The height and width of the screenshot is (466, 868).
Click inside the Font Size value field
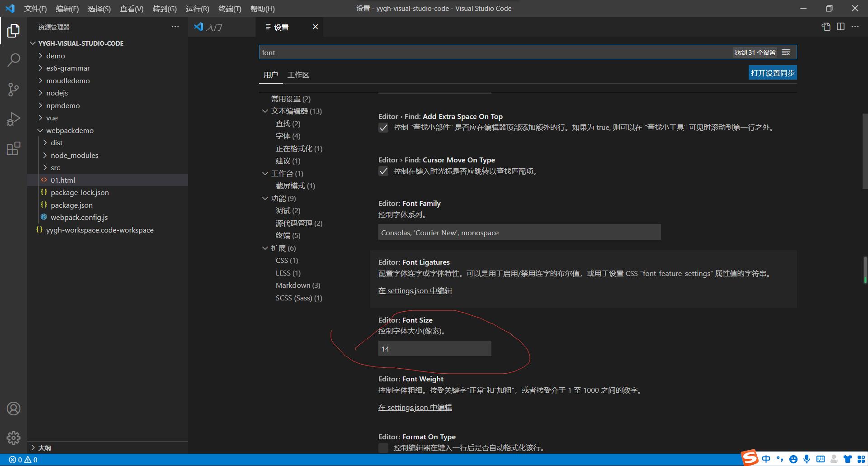[x=434, y=348]
